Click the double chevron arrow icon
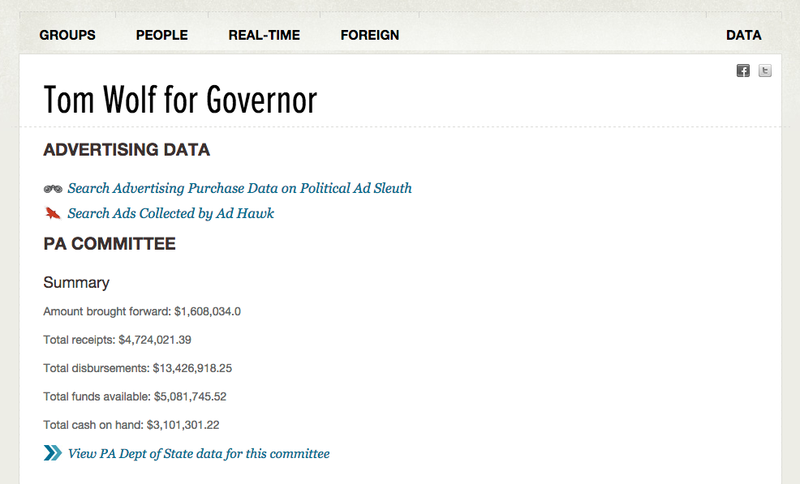 53,453
